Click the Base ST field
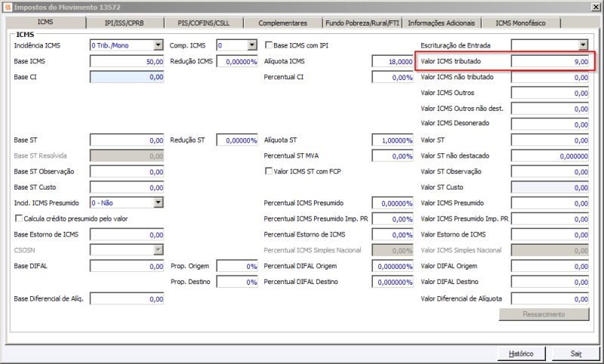604x364 pixels. pos(127,140)
